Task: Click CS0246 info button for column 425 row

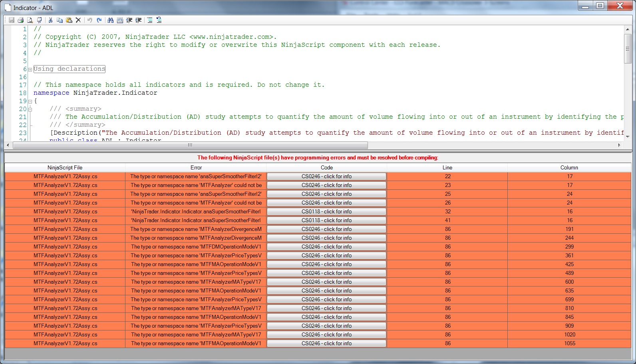Action: 326,265
